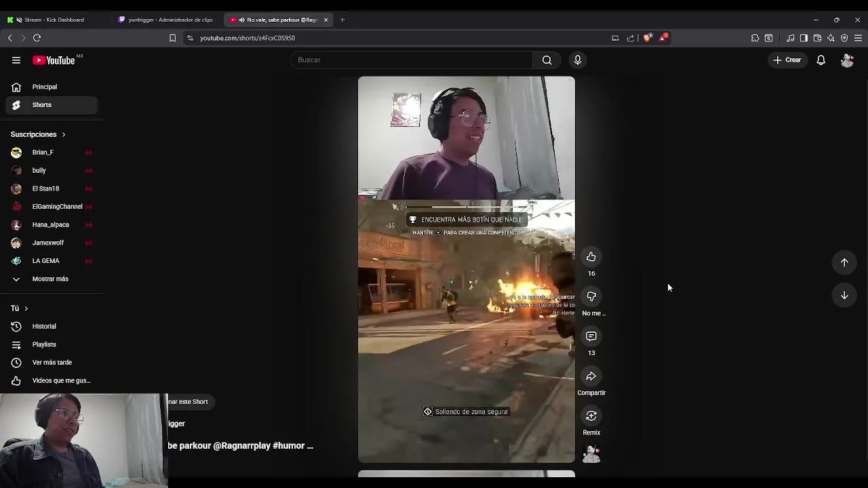Like this Short with the thumbs up
The width and height of the screenshot is (868, 488).
tap(591, 257)
